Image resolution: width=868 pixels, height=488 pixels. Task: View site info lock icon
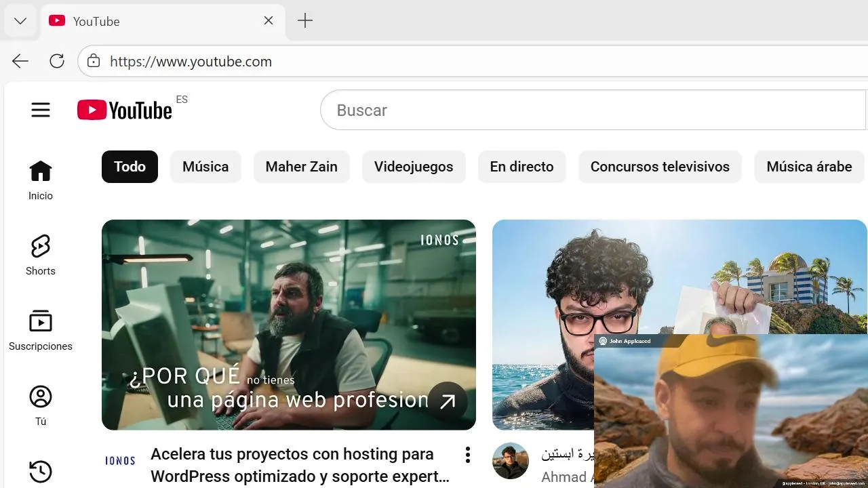[x=94, y=62]
